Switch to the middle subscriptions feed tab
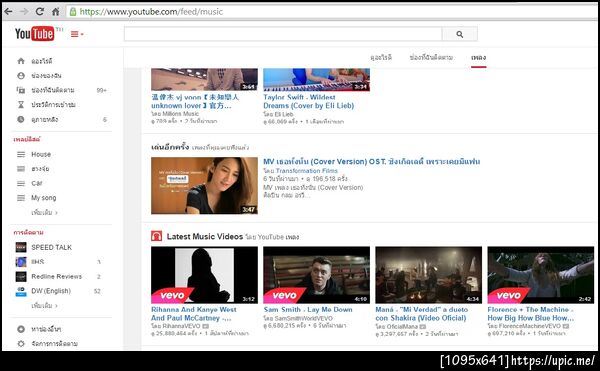Screen dimensions: 600x371 [x=431, y=57]
